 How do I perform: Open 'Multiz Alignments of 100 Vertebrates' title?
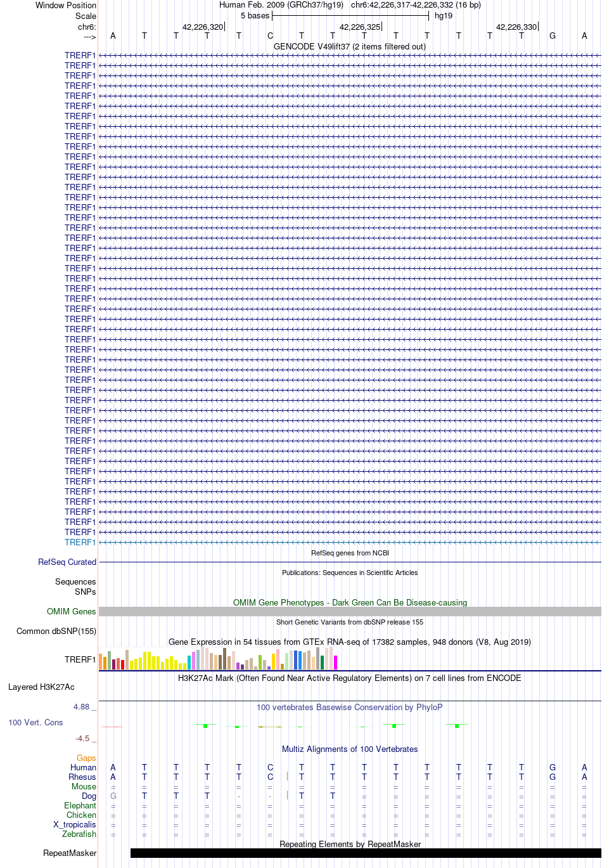pyautogui.click(x=350, y=749)
